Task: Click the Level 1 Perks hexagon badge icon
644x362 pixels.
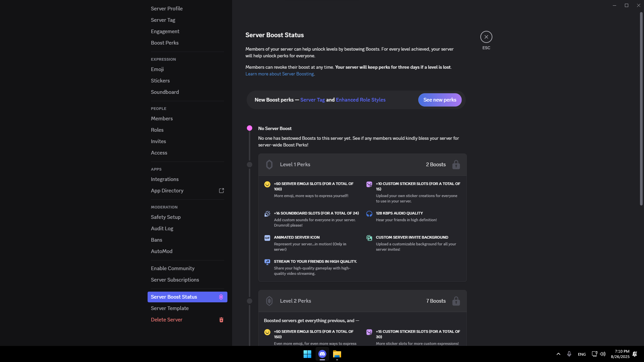Action: point(269,165)
